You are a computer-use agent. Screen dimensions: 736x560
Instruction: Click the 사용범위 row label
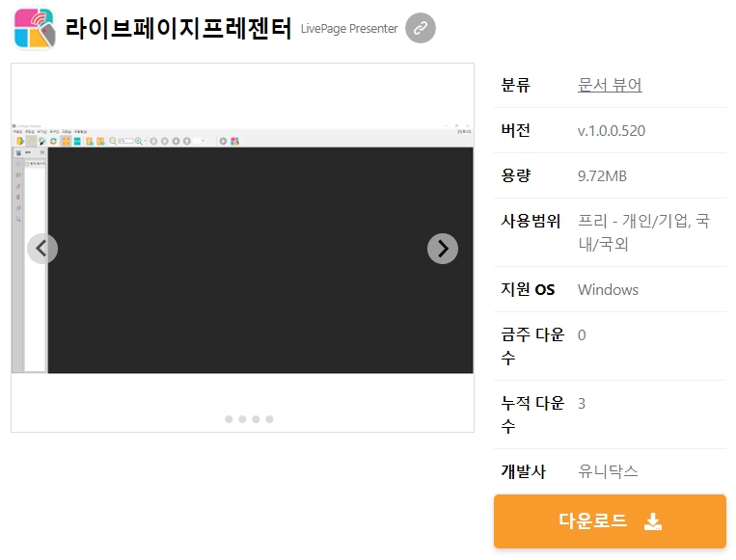[531, 221]
